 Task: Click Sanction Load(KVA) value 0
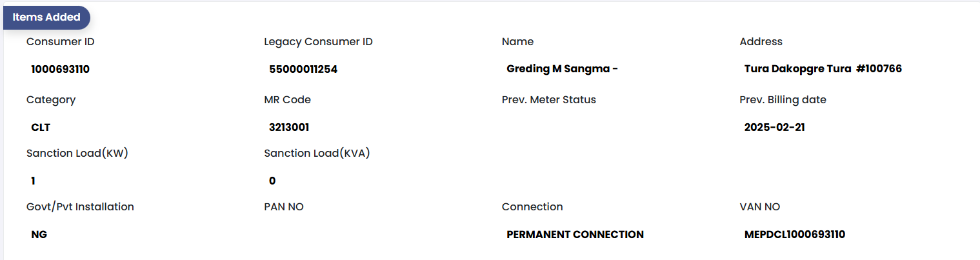click(x=272, y=181)
